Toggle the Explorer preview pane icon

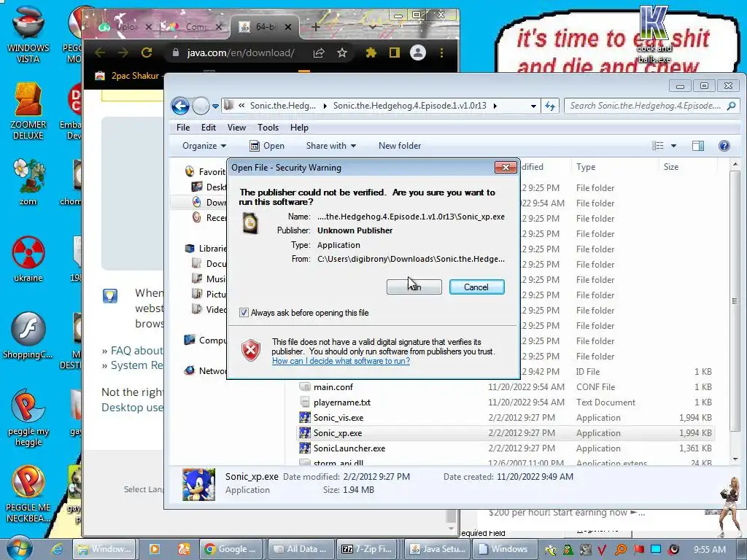(698, 146)
